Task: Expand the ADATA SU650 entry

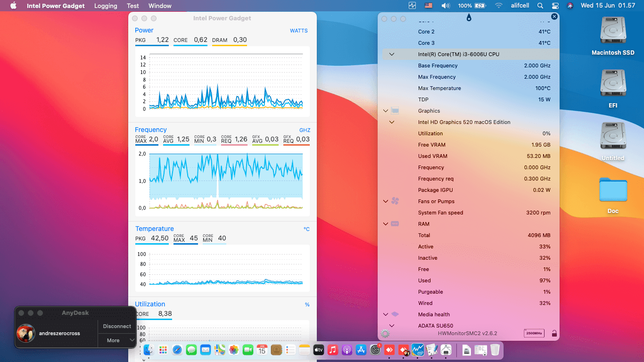Action: (391, 325)
